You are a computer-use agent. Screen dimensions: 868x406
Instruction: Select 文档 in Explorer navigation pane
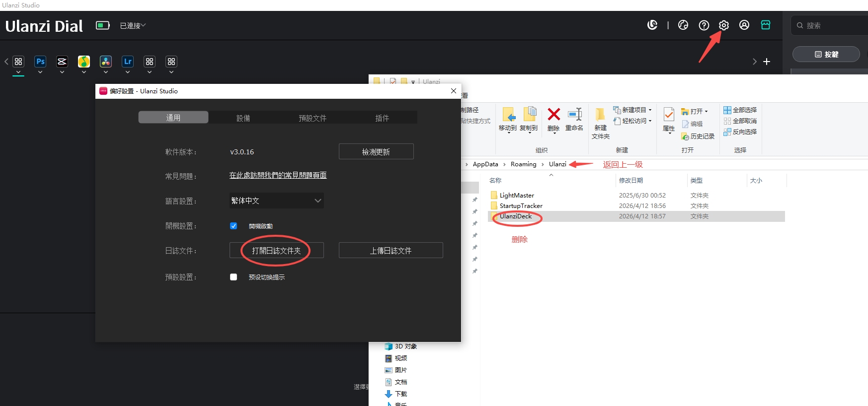tap(396, 382)
